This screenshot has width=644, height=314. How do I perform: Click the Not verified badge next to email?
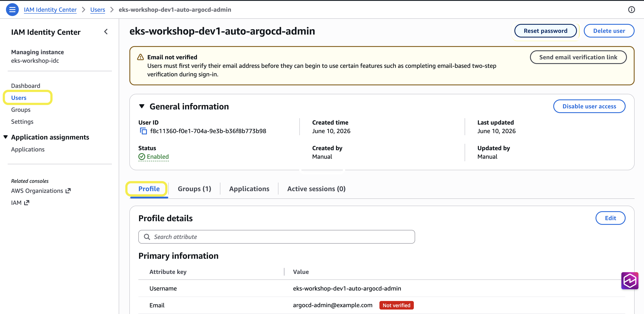396,305
